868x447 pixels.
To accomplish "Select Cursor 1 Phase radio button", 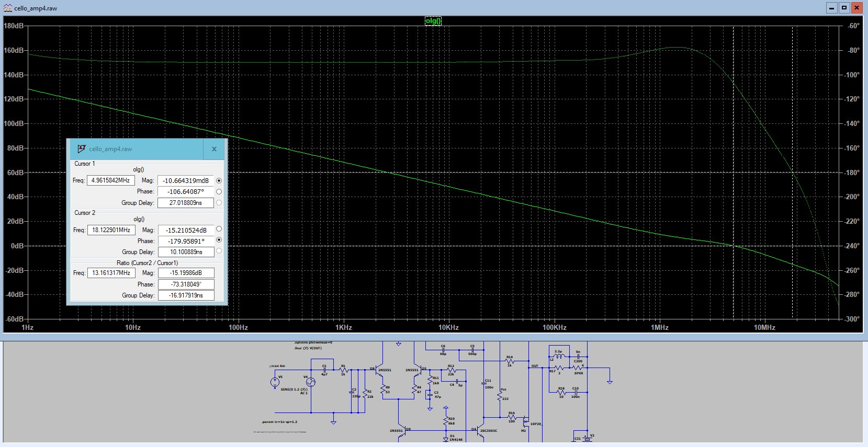I will pos(219,191).
